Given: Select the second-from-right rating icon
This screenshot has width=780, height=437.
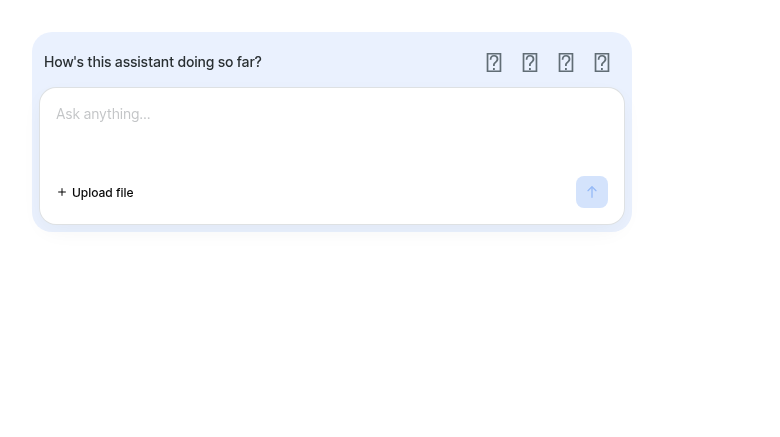Looking at the screenshot, I should [x=566, y=63].
